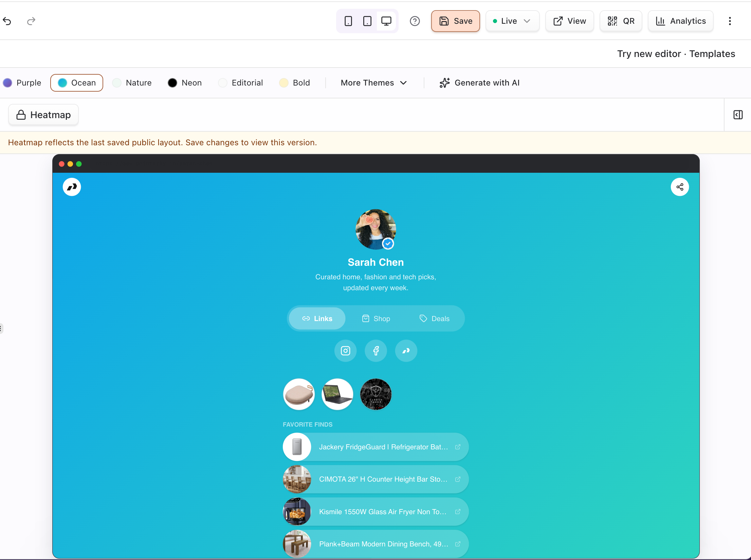Select the Purple theme
The height and width of the screenshot is (560, 751).
(x=22, y=83)
